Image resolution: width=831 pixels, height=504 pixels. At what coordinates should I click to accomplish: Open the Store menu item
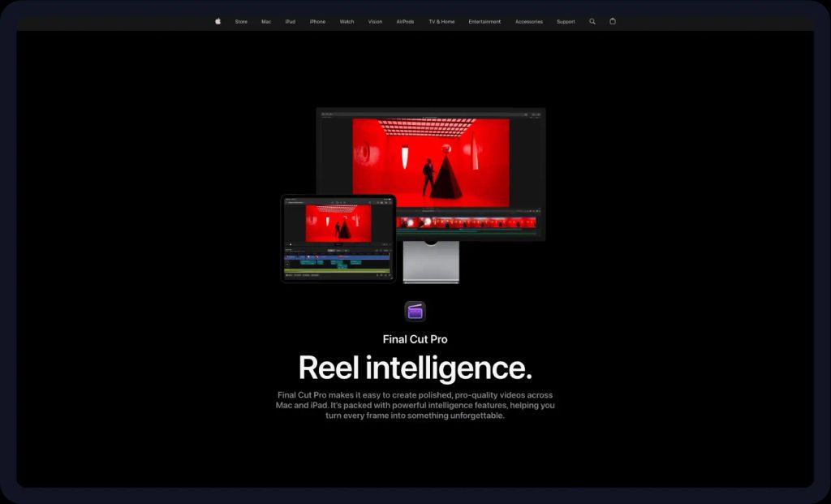241,22
